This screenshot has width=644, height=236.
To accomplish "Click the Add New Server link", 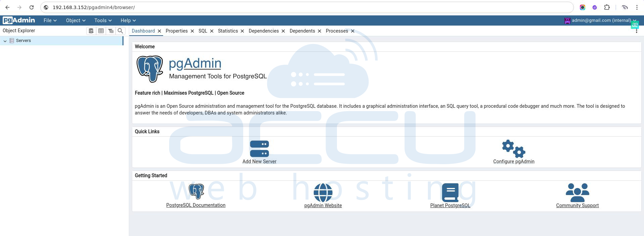I will (x=259, y=161).
